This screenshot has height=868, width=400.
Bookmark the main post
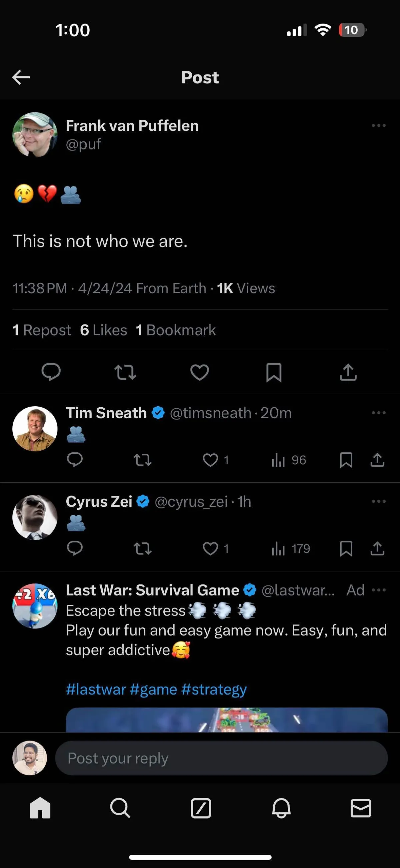274,372
